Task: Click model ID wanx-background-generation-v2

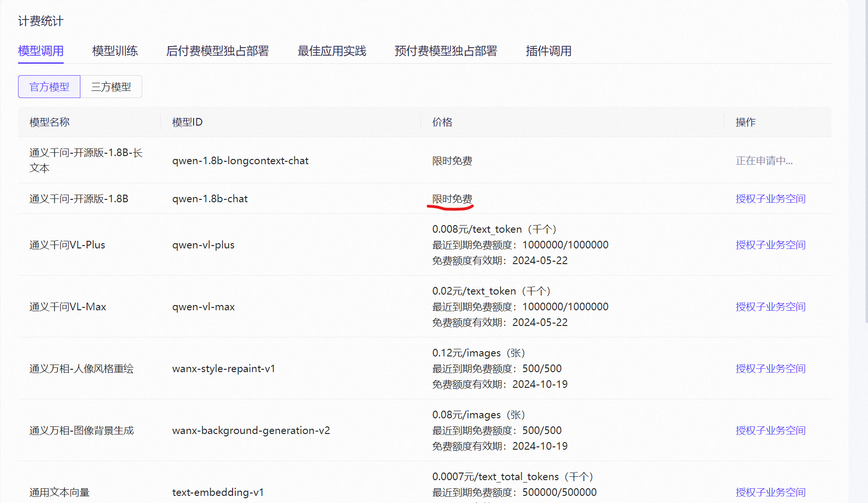Action: pos(251,430)
